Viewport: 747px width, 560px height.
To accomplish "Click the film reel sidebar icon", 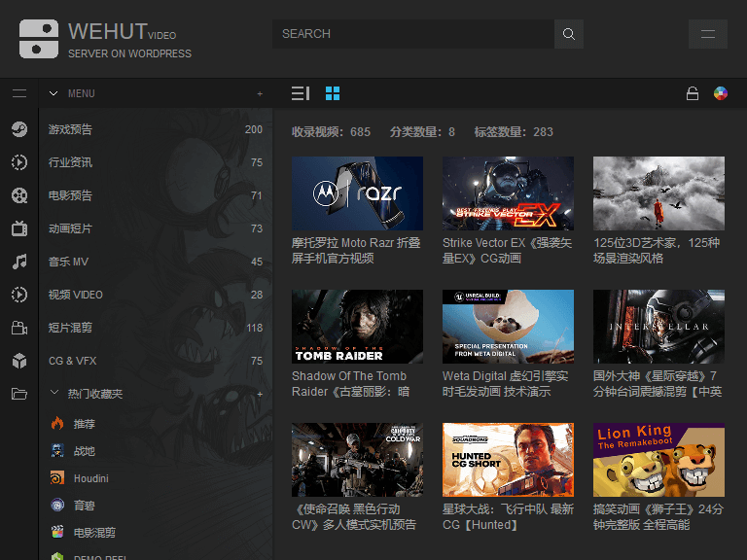I will (19, 195).
